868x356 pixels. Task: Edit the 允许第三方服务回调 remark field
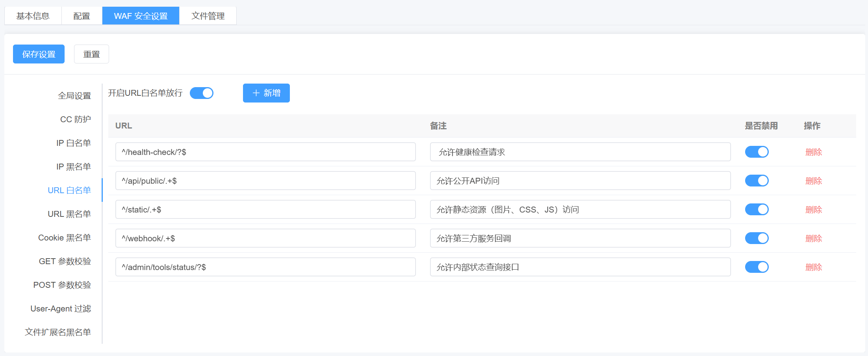pyautogui.click(x=580, y=238)
